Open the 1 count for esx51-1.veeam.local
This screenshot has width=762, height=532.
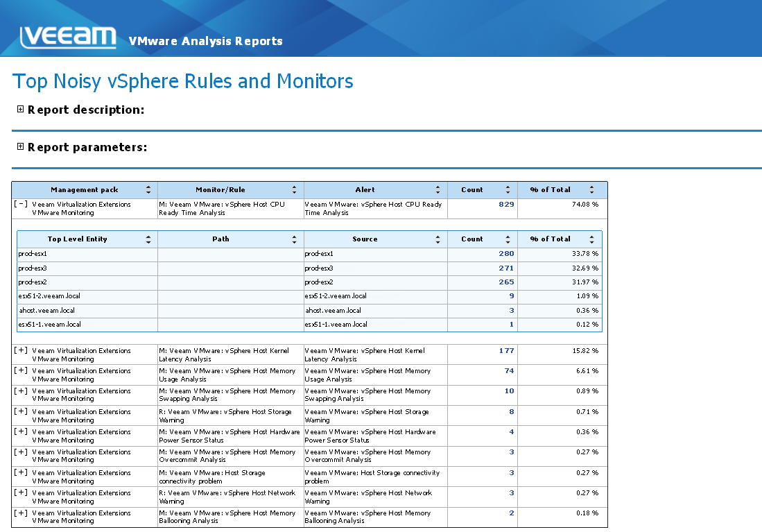click(511, 325)
